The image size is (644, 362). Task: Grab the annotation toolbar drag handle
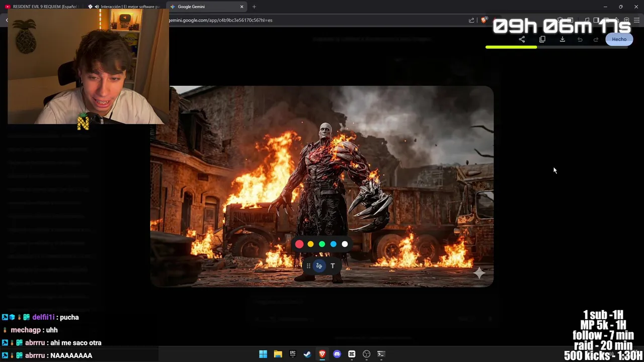[x=308, y=266]
